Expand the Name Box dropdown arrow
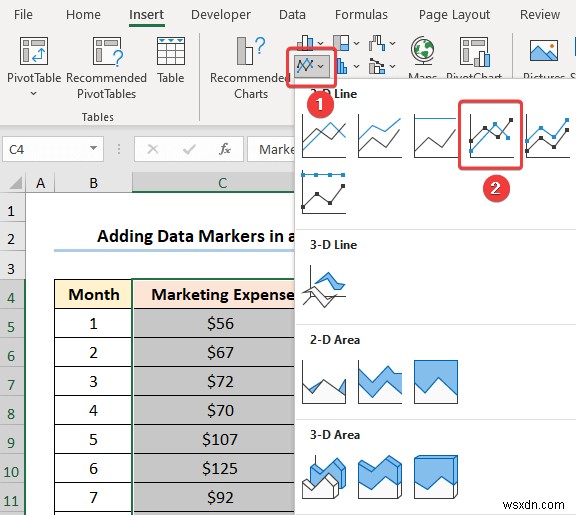576x515 pixels. tap(93, 148)
